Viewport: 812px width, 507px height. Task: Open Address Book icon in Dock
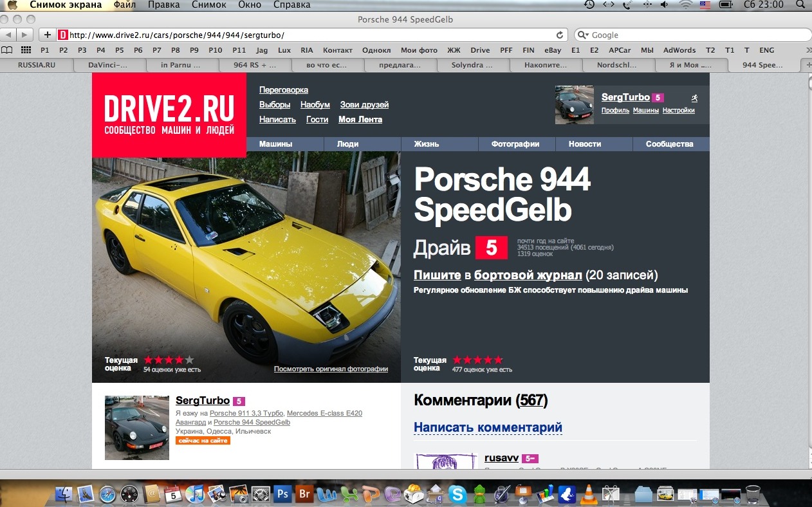point(151,494)
